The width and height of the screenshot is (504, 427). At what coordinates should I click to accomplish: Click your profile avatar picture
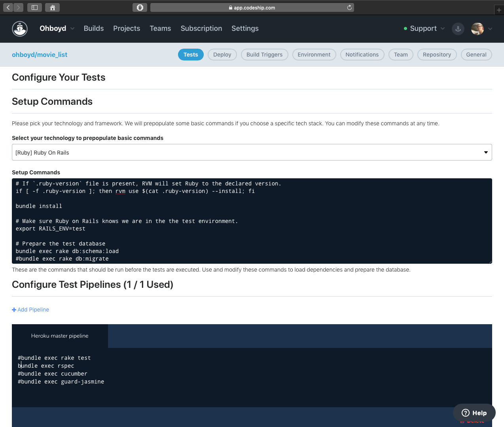pyautogui.click(x=477, y=28)
